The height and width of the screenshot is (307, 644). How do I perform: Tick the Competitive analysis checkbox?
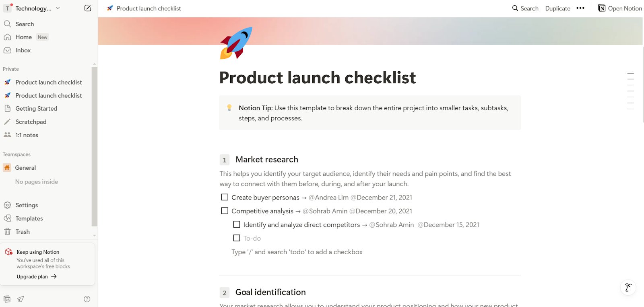(x=225, y=210)
